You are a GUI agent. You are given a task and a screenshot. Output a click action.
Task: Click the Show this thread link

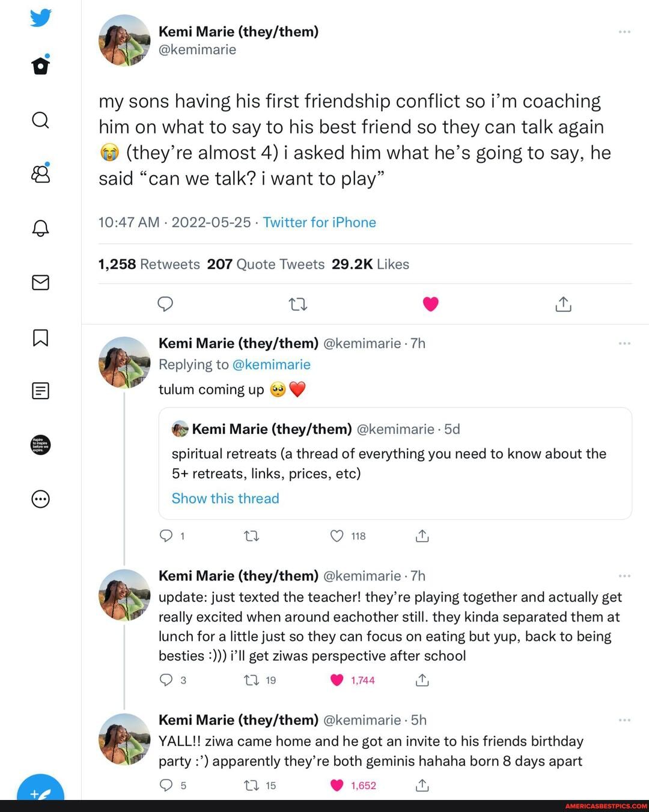[225, 498]
